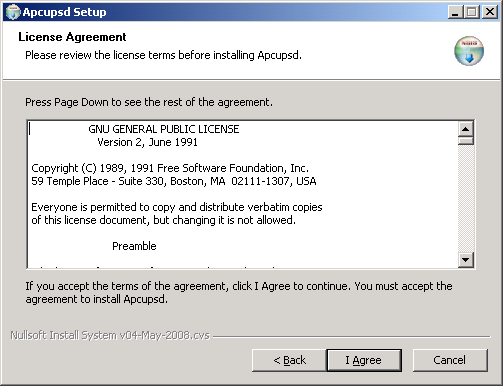The width and height of the screenshot is (503, 386).
Task: Click the maximize button in the title bar
Action: 472,12
